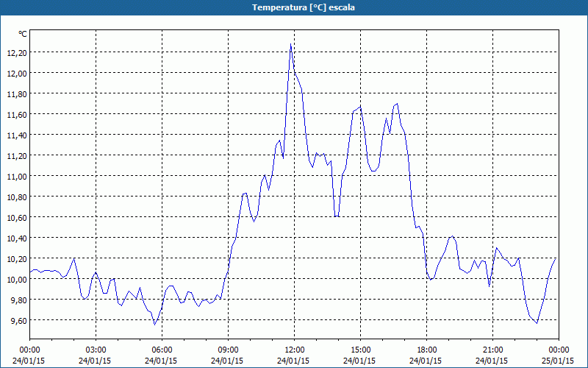Image resolution: width=588 pixels, height=368 pixels.
Task: Select the 24/01/15 date under 21:00
Action: coord(492,361)
